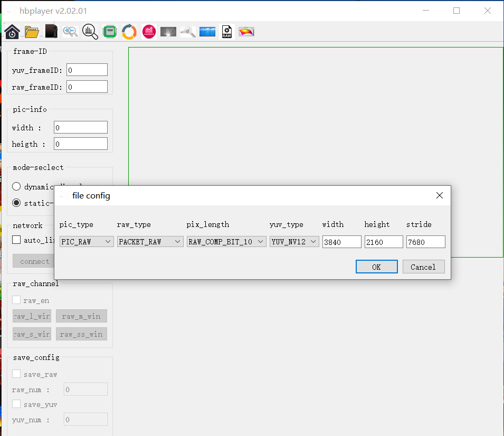Open the raw_type PACKET_RAW dropdown
The image size is (504, 436).
(150, 242)
